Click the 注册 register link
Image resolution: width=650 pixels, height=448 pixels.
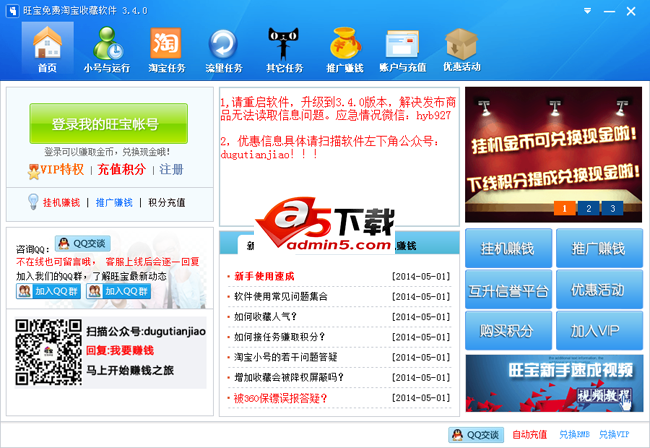pos(171,169)
